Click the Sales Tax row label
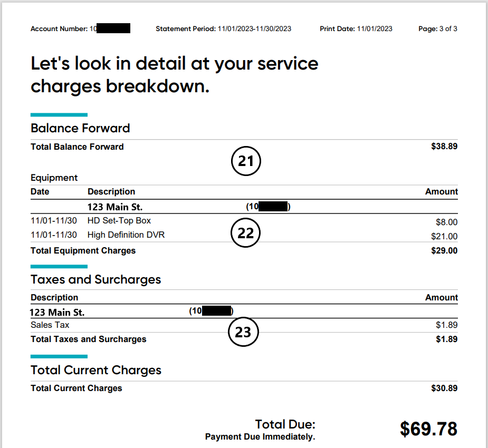Image resolution: width=488 pixels, height=448 pixels. [50, 325]
